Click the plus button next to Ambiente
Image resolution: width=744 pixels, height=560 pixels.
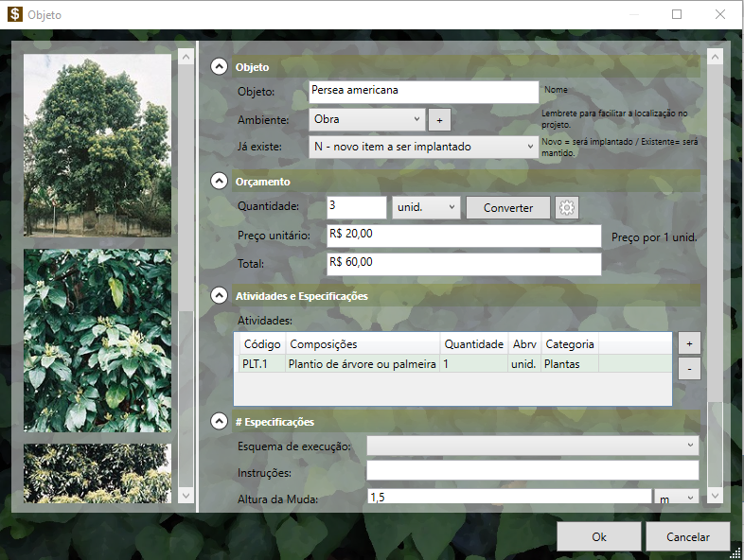(439, 120)
